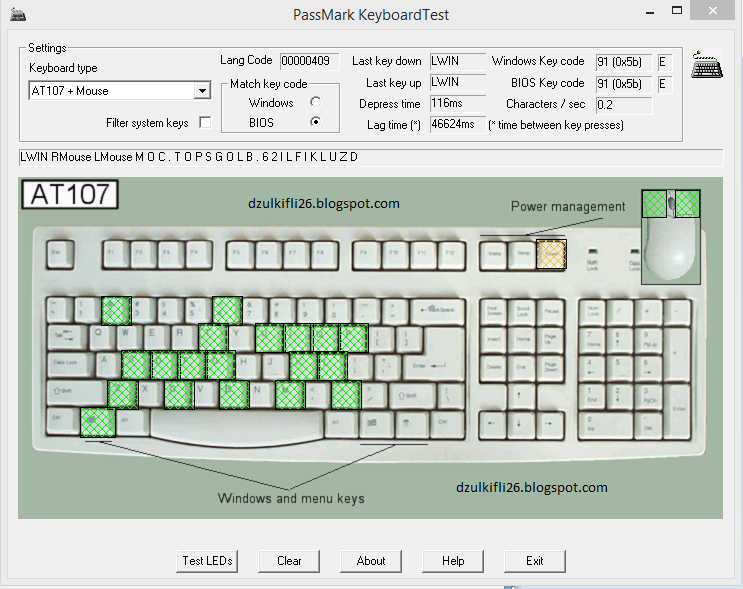Click the left arrow key on keyboard image
The width and height of the screenshot is (743, 589).
tap(492, 423)
